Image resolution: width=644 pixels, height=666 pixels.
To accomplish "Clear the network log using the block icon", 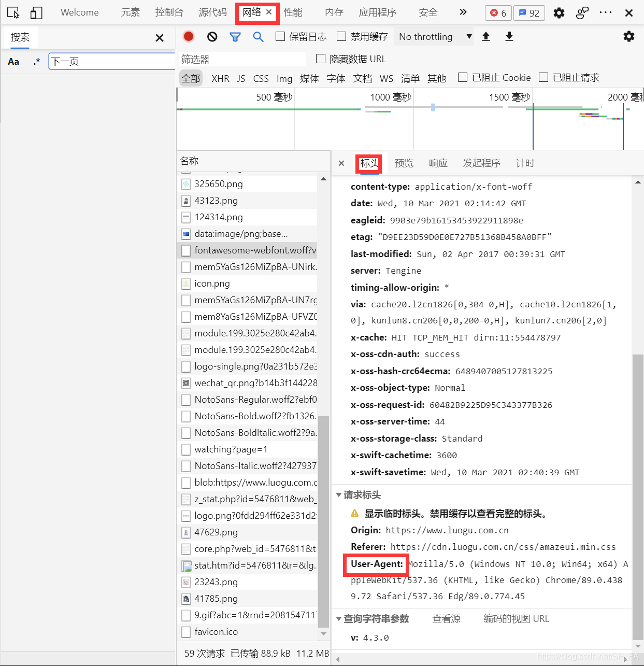I will click(212, 36).
